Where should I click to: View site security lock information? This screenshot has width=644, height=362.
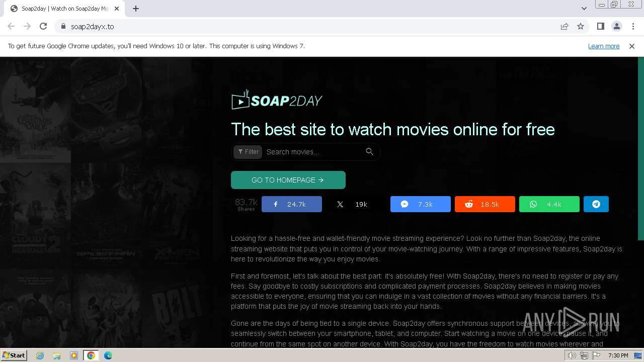coord(63,26)
